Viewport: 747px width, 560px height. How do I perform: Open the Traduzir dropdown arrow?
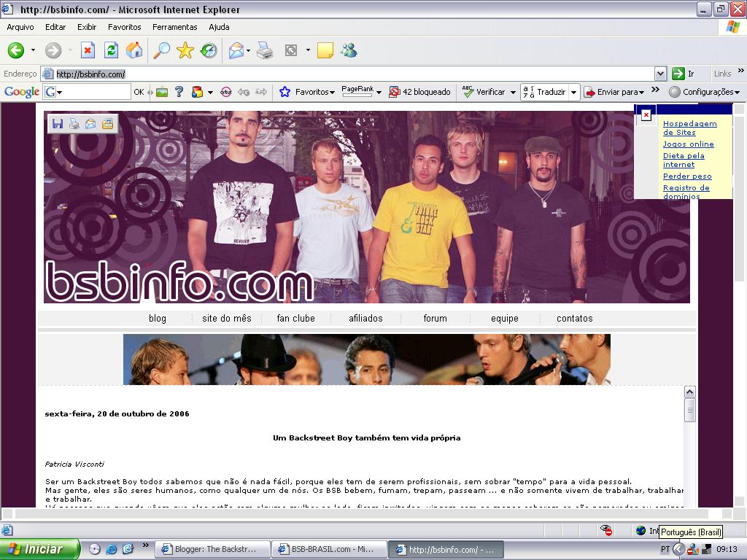pos(573,92)
